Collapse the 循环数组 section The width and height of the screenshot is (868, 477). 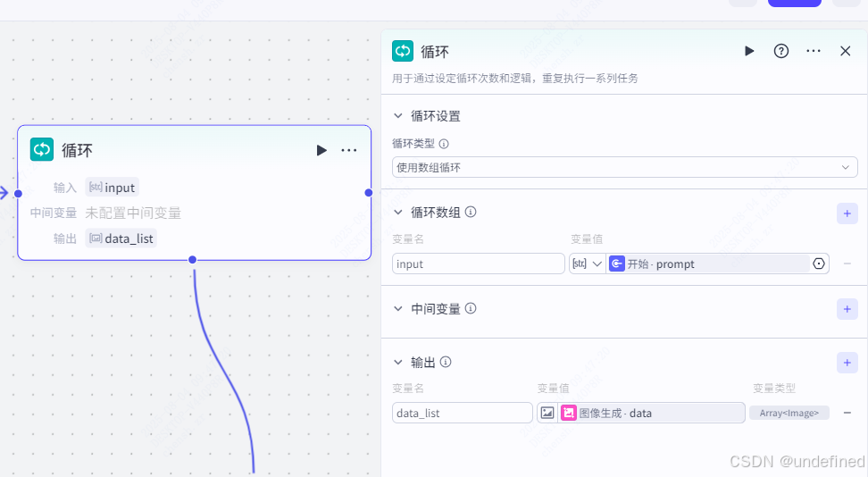tap(397, 213)
